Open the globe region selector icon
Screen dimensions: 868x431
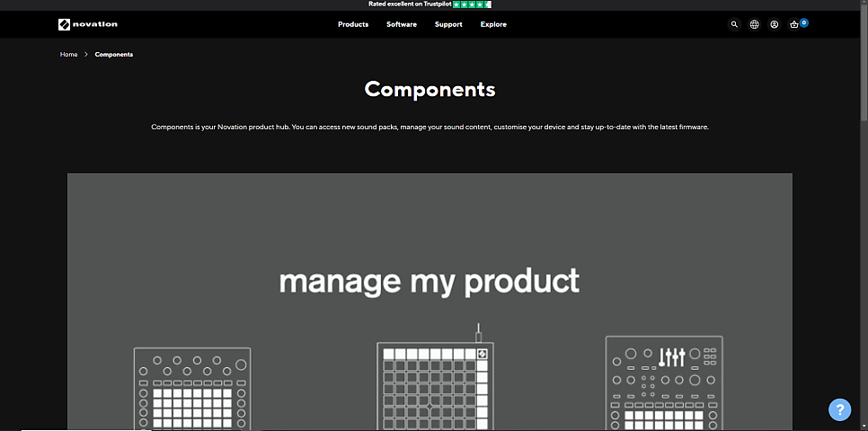(754, 24)
